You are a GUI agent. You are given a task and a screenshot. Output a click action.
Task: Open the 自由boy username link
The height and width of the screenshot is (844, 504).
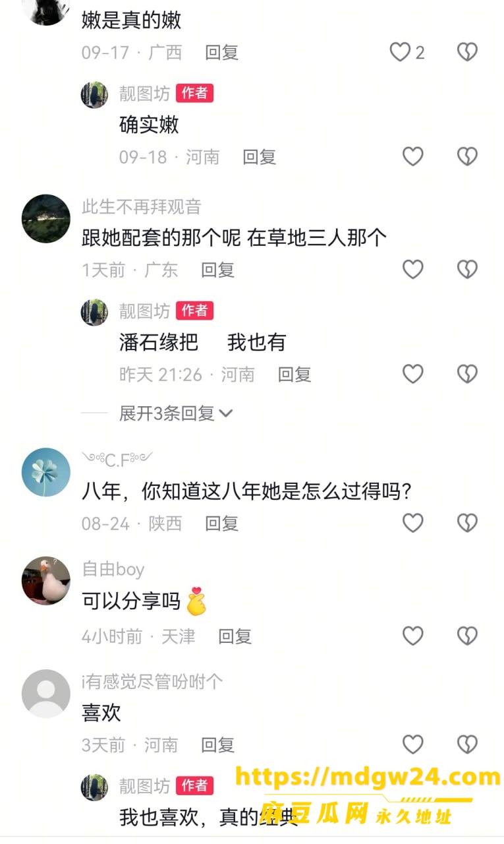[113, 568]
